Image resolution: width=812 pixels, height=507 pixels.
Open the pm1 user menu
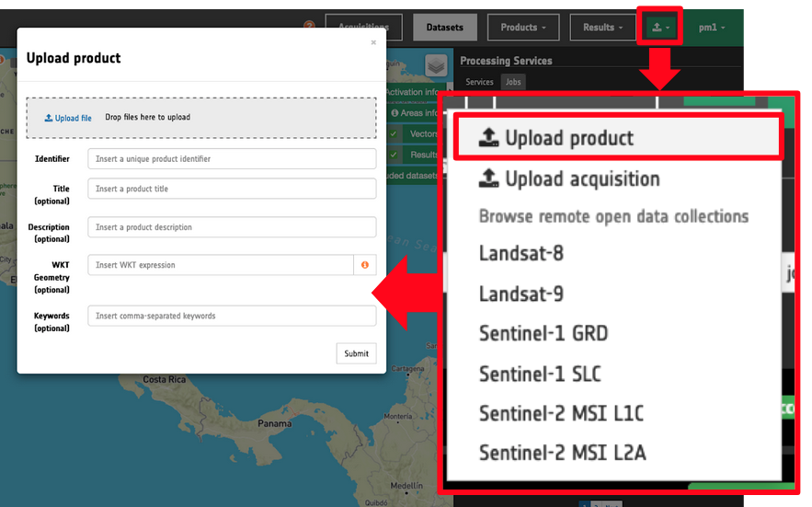[711, 28]
